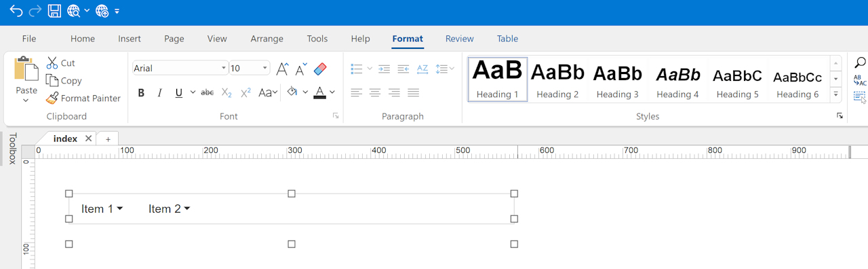
Task: Open the File menu
Action: coord(29,39)
